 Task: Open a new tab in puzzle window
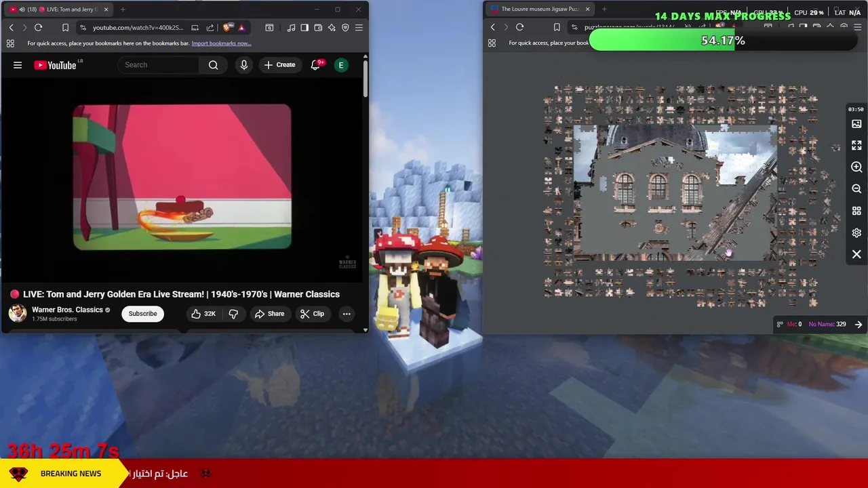click(x=604, y=9)
